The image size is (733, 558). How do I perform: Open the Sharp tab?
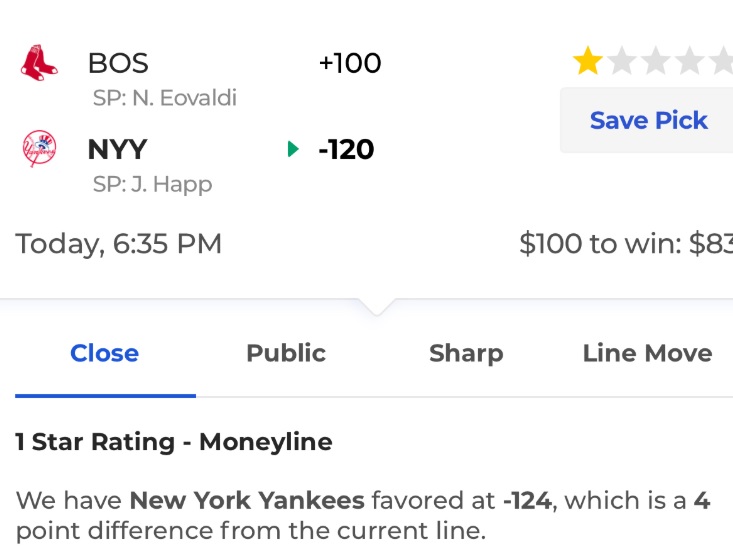click(466, 353)
